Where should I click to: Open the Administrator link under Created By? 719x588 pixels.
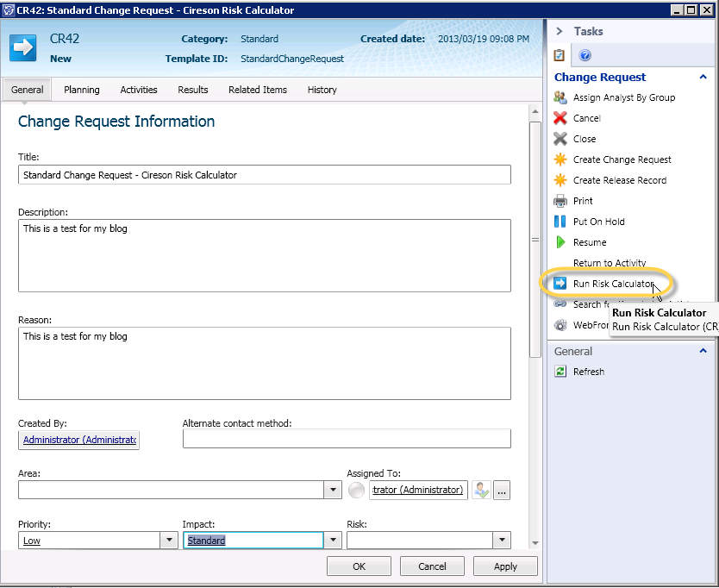click(x=79, y=440)
